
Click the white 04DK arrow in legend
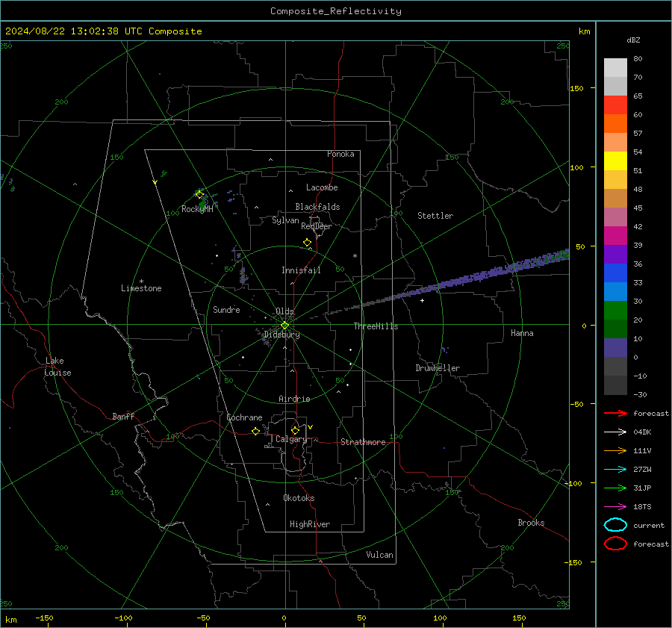[615, 432]
